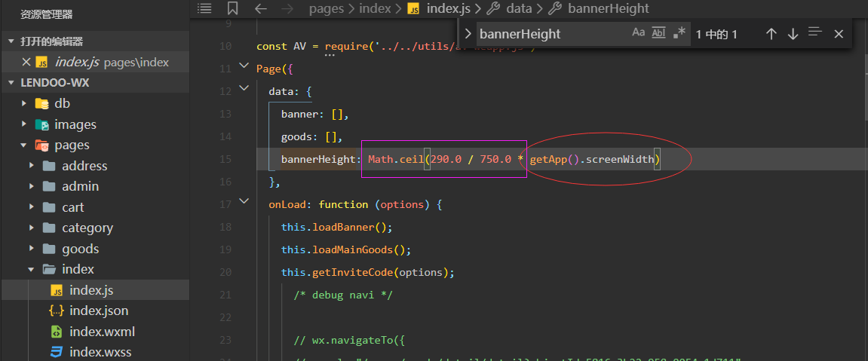This screenshot has width=868, height=361.
Task: Click the index folder breadcrumb segment
Action: [x=375, y=8]
